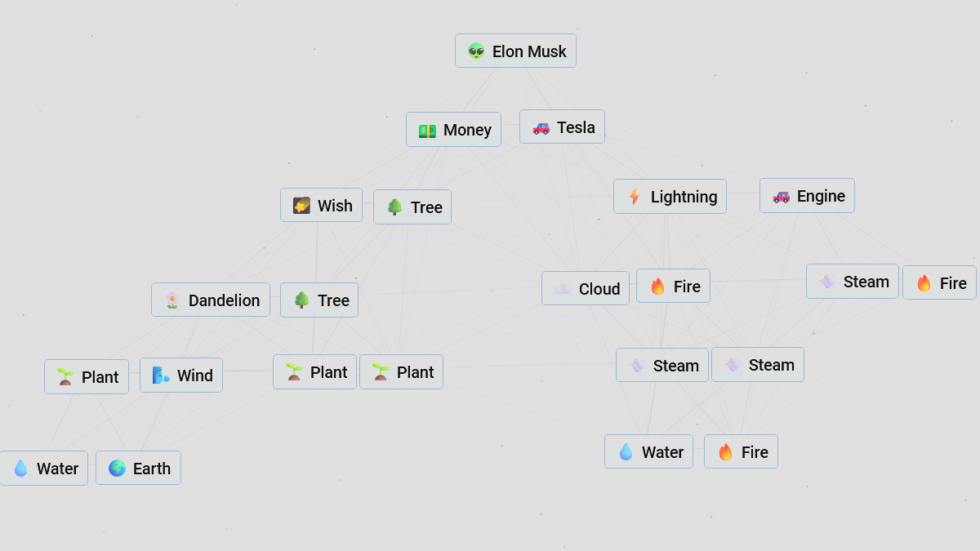Click the Tree element below Money
Viewport: 980px width, 551px height.
point(412,207)
